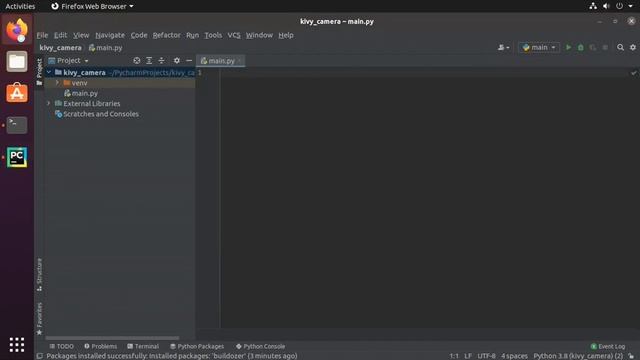Open the VCS menu
Image resolution: width=640 pixels, height=360 pixels.
[x=234, y=35]
